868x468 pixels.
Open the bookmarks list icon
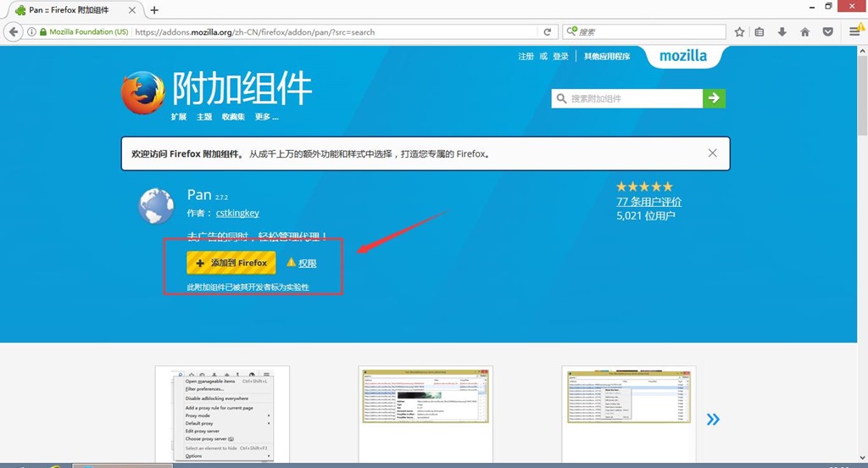(x=759, y=32)
